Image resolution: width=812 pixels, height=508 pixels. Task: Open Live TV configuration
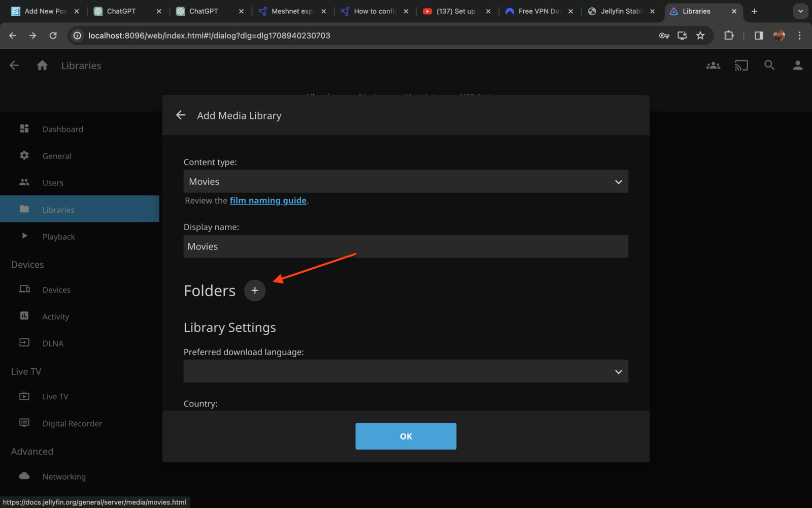55,396
